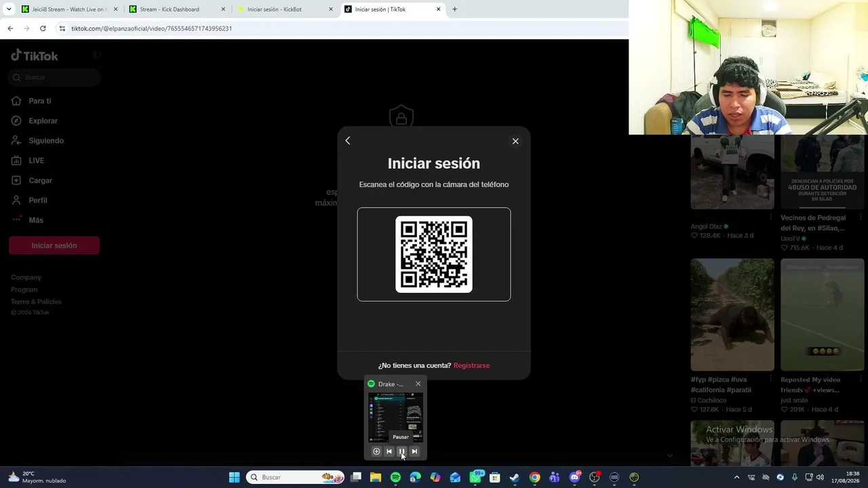
Task: Expand the Más menu in sidebar
Action: point(27,220)
